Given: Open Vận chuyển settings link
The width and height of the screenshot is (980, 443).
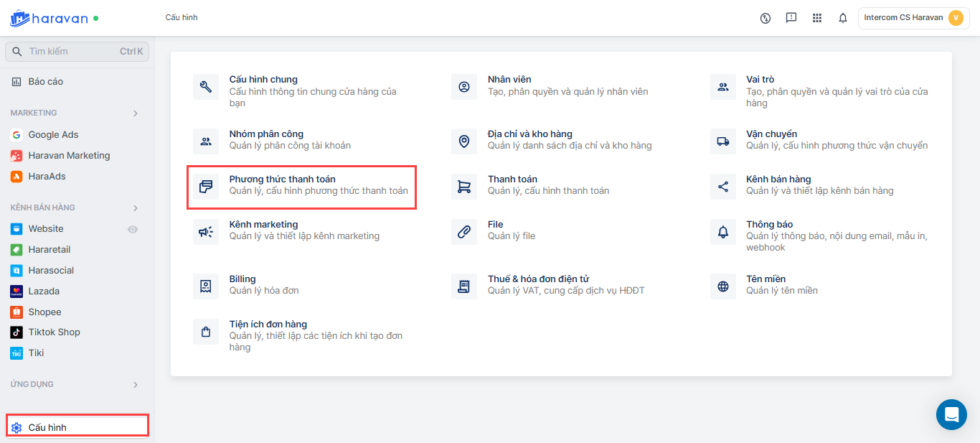Looking at the screenshot, I should [771, 134].
